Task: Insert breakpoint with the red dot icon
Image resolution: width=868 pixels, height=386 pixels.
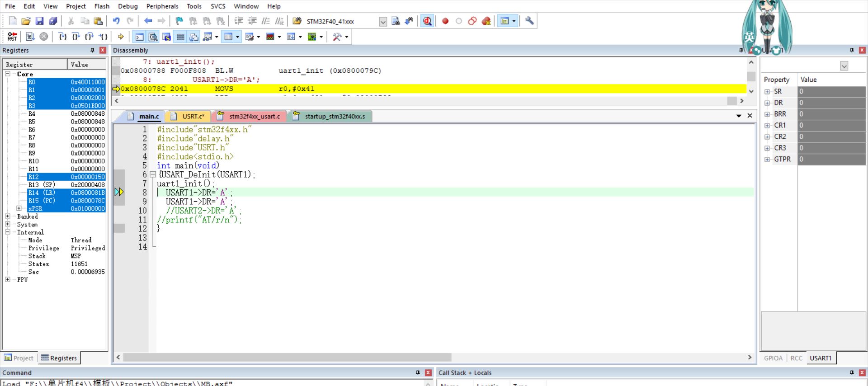Action: [x=445, y=21]
